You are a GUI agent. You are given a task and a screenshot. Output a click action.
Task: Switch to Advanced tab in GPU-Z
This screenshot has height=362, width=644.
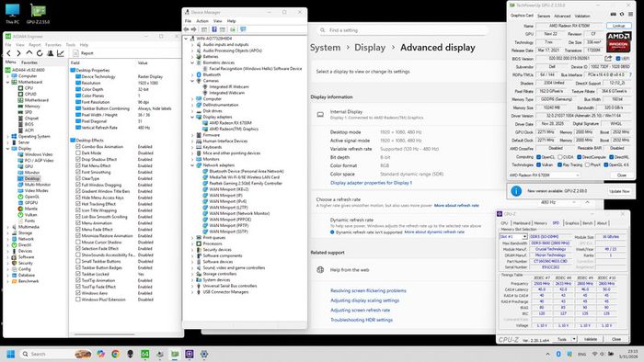[562, 16]
